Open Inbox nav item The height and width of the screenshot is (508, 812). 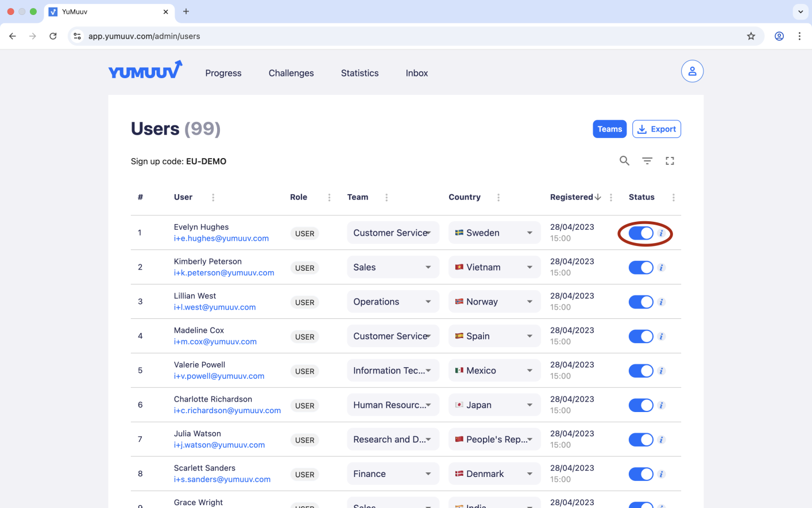(417, 73)
